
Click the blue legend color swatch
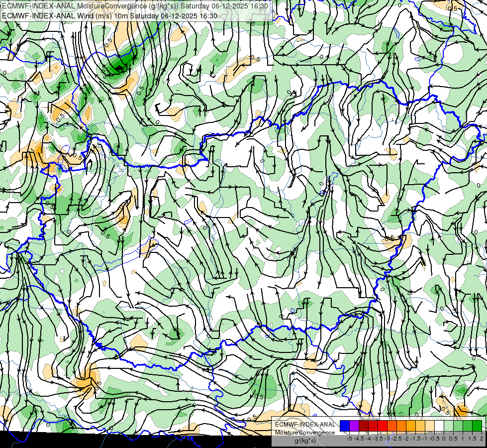(345, 426)
